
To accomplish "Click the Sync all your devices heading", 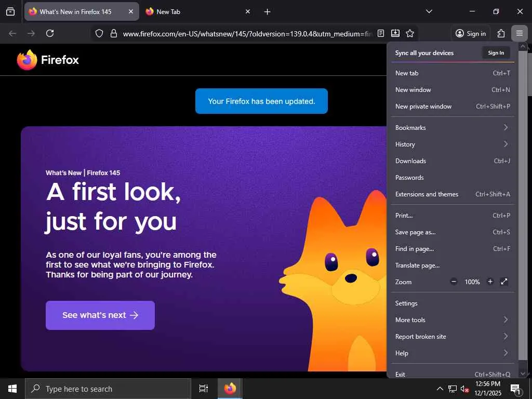I will [x=424, y=53].
